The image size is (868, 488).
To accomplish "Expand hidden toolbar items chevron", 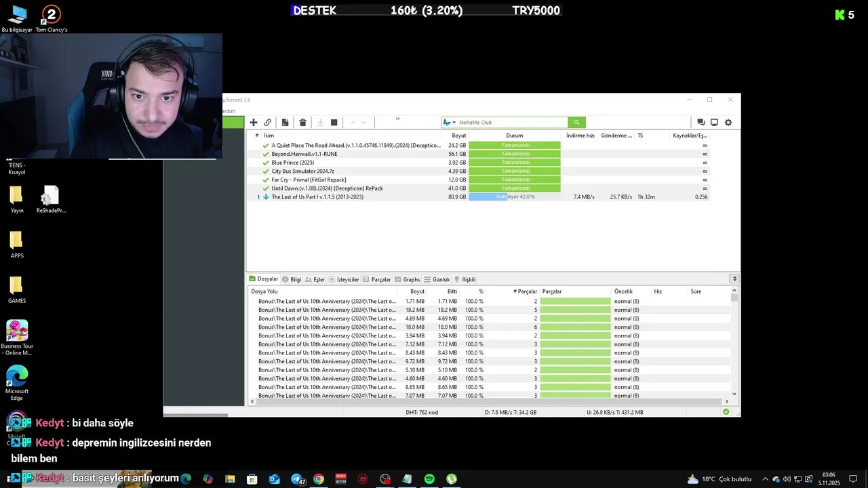I will (x=397, y=119).
